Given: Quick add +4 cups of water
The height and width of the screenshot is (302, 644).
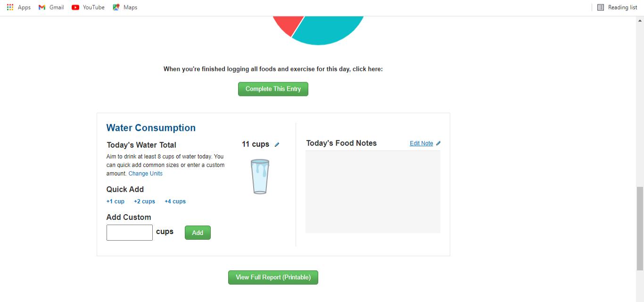Looking at the screenshot, I should (x=175, y=201).
